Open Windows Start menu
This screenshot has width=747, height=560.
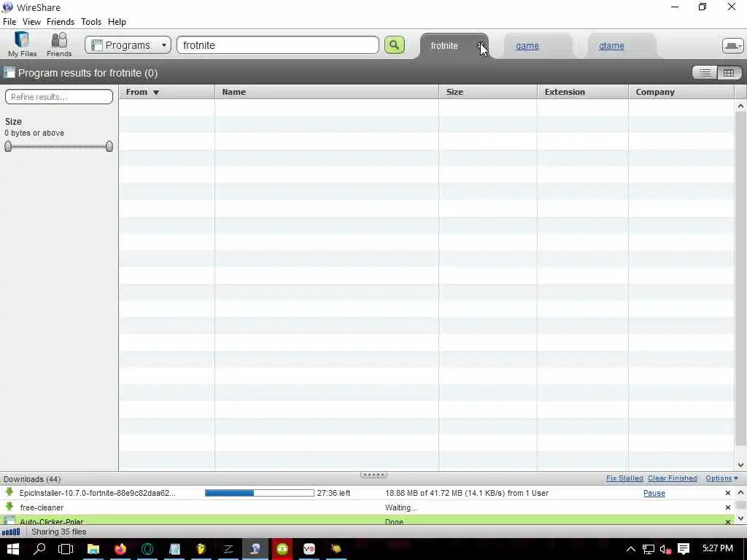pos(12,549)
